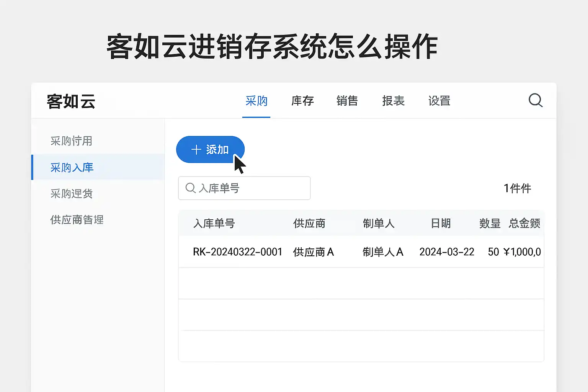Open the 设置 tab

pos(439,101)
